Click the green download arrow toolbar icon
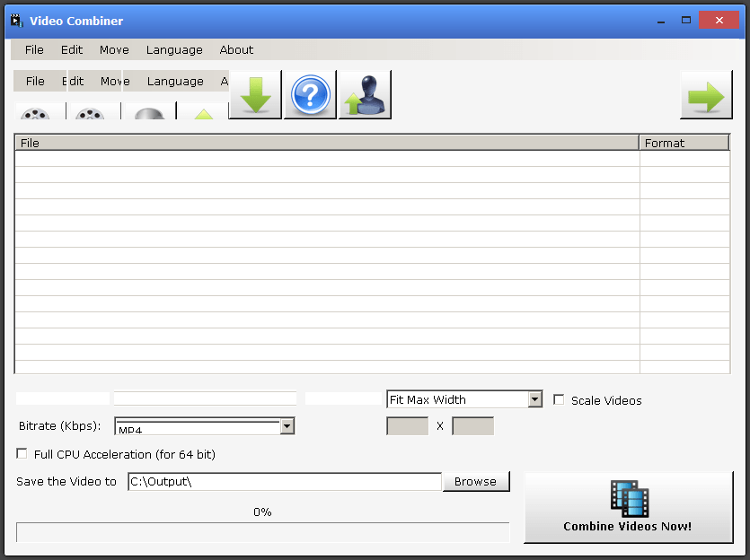This screenshot has width=750, height=560. coord(255,93)
